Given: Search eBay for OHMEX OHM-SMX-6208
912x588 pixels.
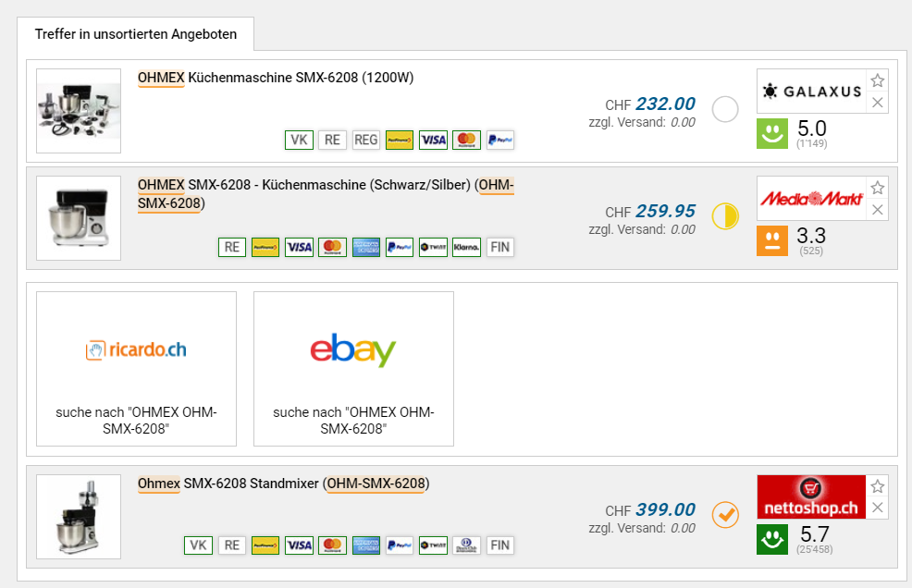Looking at the screenshot, I should point(353,369).
